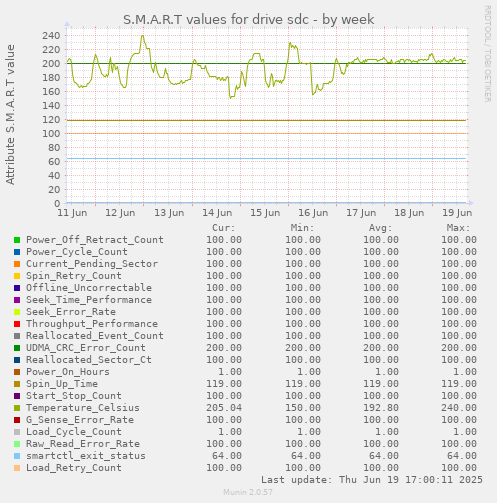Click the Throughput_Performance legend label
497x503 pixels.
point(92,324)
